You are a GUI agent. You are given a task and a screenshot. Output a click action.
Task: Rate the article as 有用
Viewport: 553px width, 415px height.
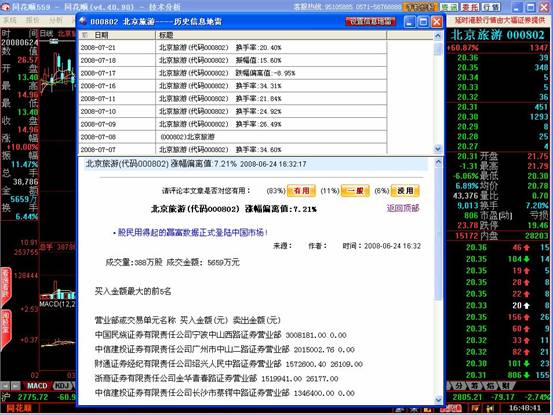pos(302,191)
